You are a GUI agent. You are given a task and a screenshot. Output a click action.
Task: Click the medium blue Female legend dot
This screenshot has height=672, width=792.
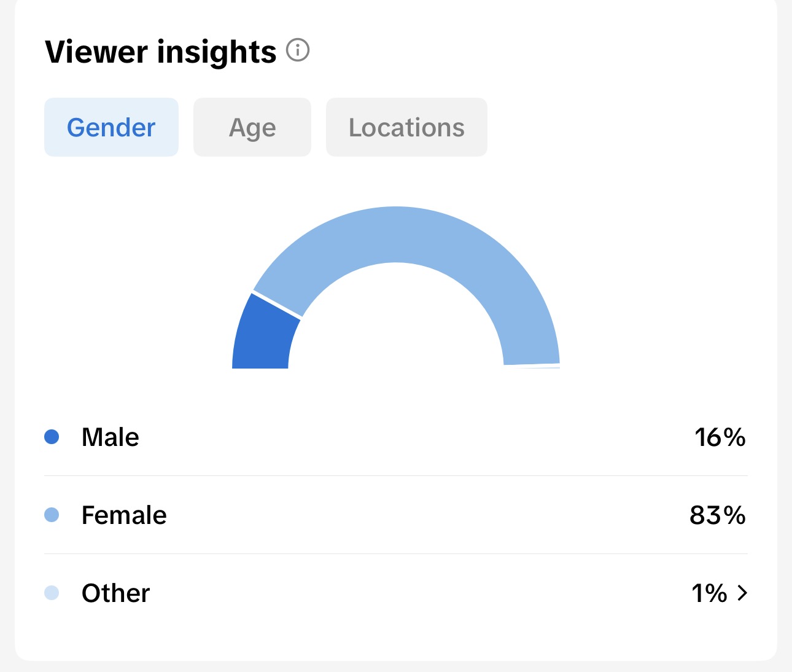click(x=52, y=515)
